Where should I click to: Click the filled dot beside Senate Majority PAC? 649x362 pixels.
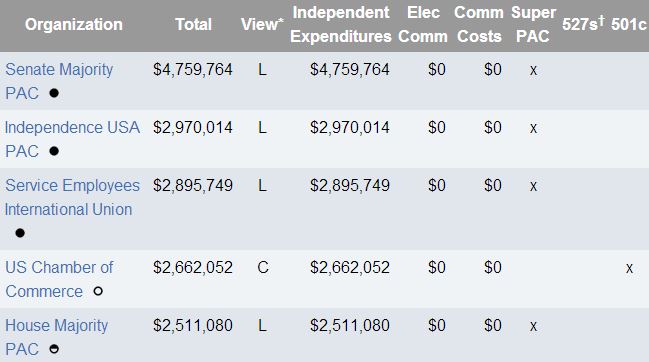click(54, 93)
